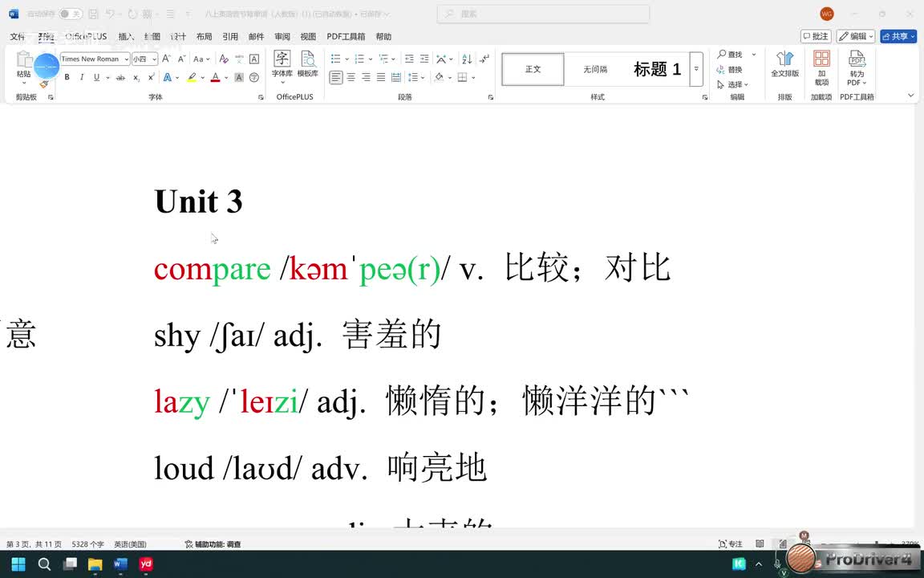
Task: Toggle justify alignment
Action: pyautogui.click(x=381, y=77)
